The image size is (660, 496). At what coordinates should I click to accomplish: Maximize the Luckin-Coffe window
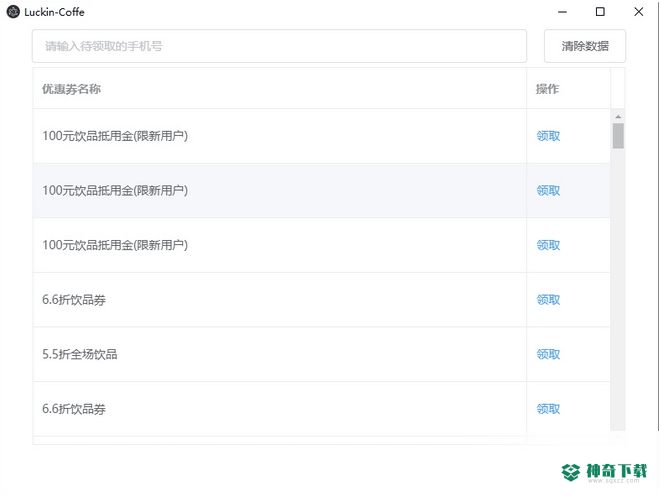click(x=600, y=12)
